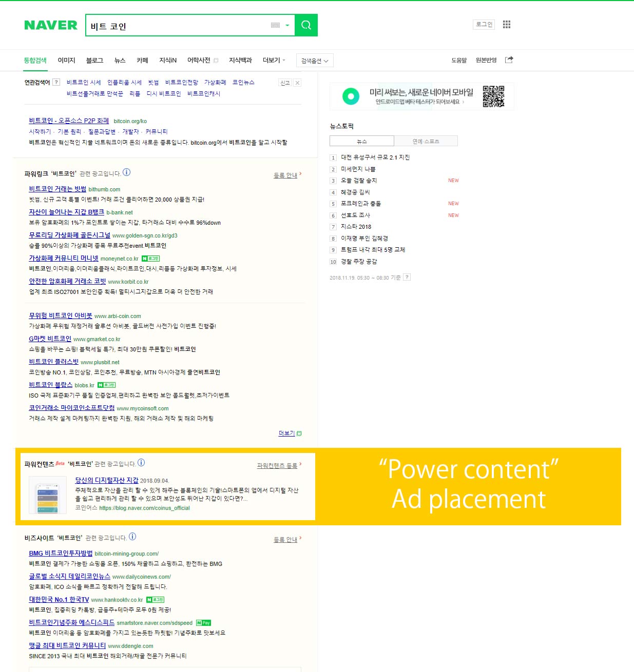Image resolution: width=634 pixels, height=672 pixels.
Task: Open the 안전한 암호화폐 거래소 코빗 link
Action: click(x=67, y=282)
